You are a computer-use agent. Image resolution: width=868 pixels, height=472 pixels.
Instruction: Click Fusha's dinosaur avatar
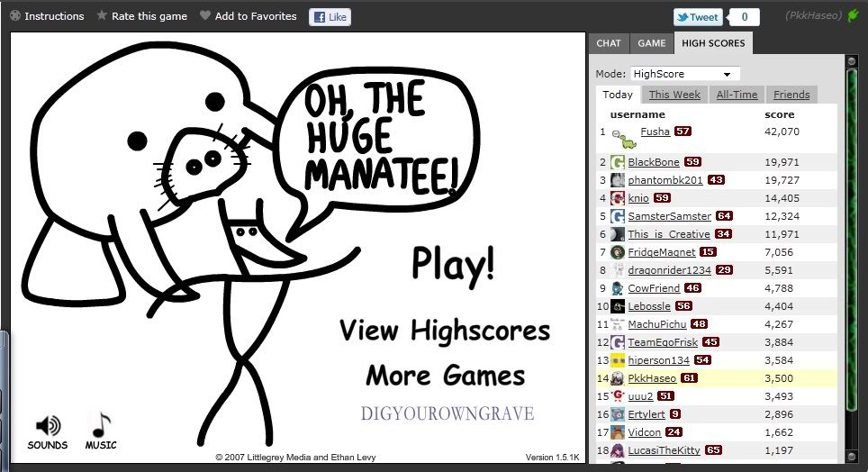[624, 139]
